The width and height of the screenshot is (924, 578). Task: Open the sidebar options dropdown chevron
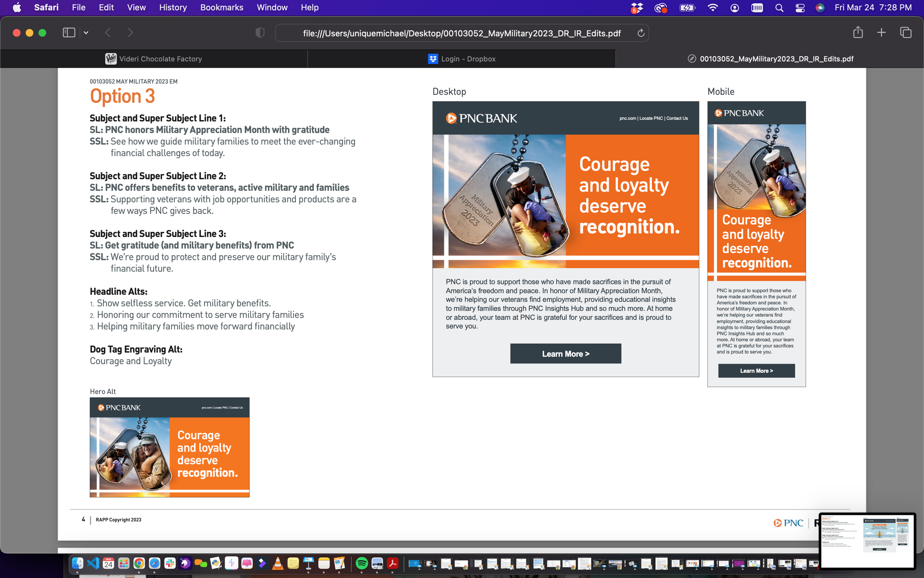point(86,33)
